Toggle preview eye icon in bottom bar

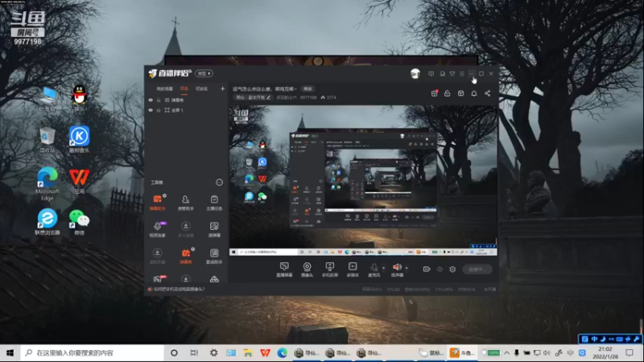click(440, 269)
